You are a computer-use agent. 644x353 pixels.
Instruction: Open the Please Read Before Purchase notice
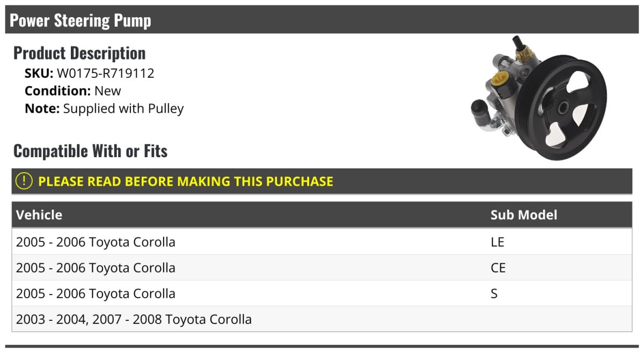(186, 181)
